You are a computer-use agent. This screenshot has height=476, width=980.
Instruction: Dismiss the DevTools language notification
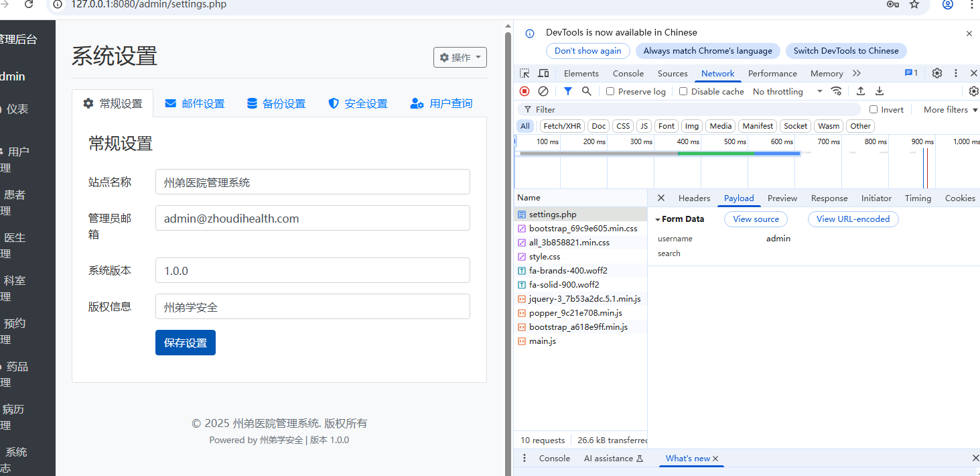click(969, 33)
